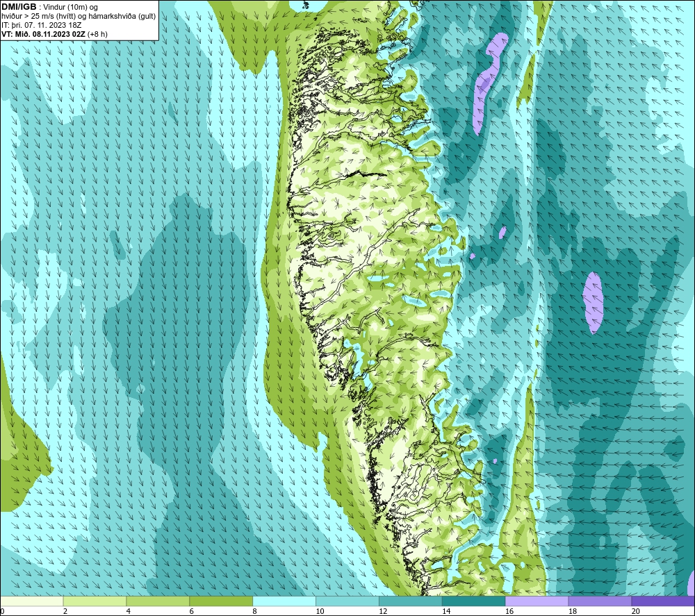Click the legend scale value '6'
This screenshot has width=695, height=616.
pos(192,611)
